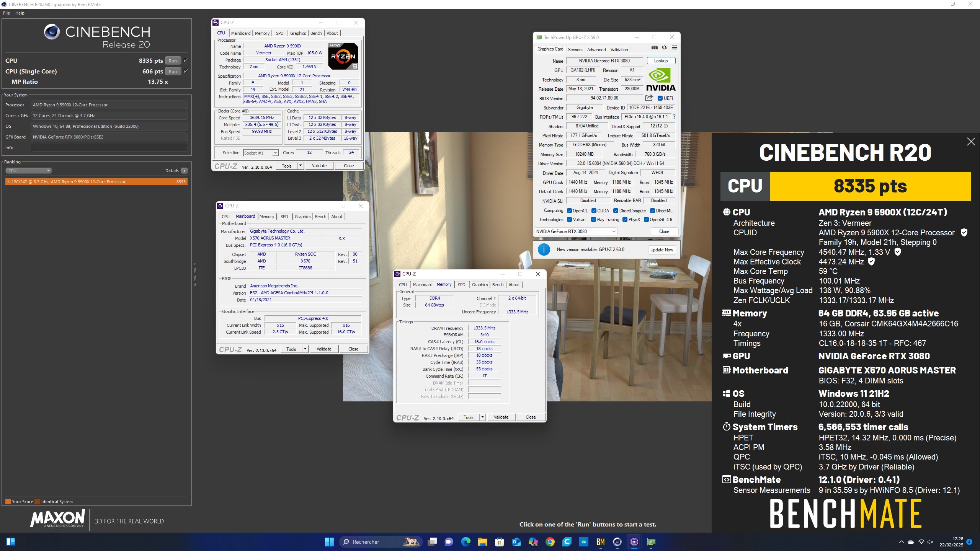Run the CPU Single Core test
Screen dimensions: 980x551
(x=173, y=71)
